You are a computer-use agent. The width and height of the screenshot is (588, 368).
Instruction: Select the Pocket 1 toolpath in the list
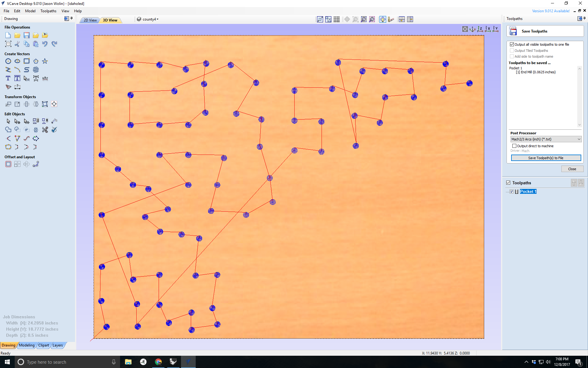528,191
